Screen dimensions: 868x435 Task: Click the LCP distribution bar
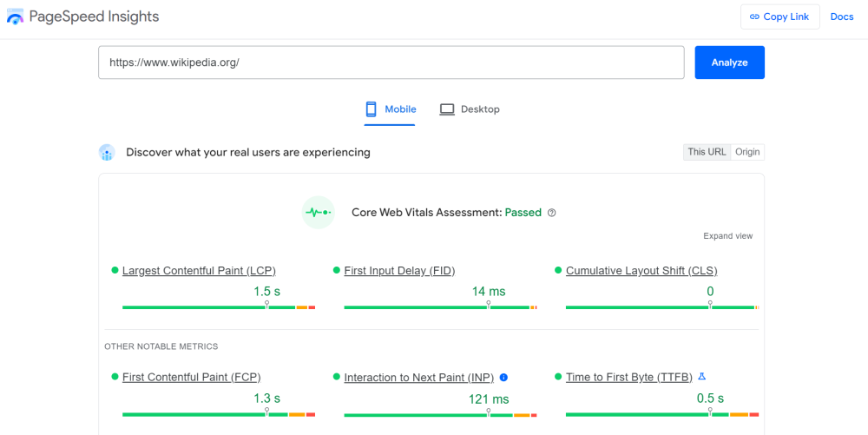(x=219, y=307)
